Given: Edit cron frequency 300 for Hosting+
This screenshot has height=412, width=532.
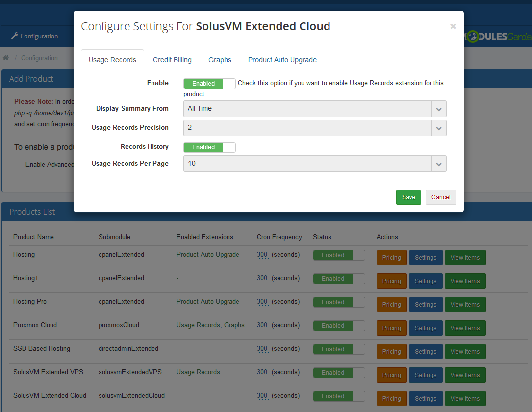Looking at the screenshot, I should tap(262, 278).
